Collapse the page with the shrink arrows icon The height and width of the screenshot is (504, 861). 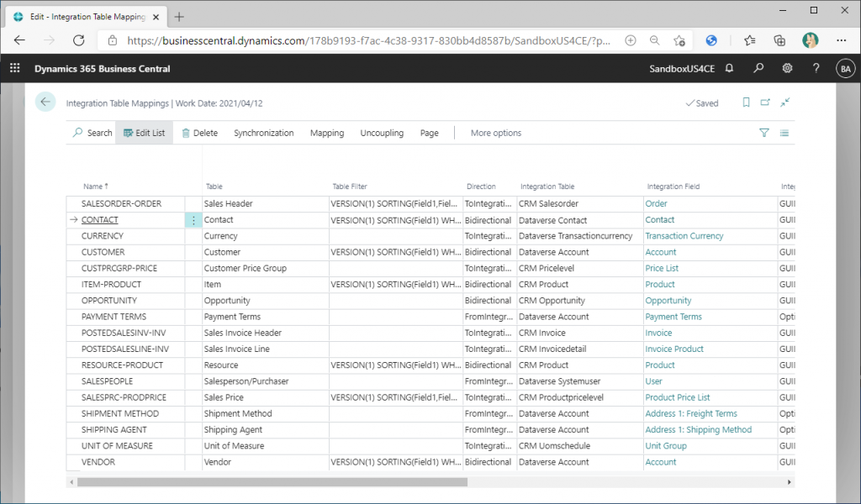[785, 102]
